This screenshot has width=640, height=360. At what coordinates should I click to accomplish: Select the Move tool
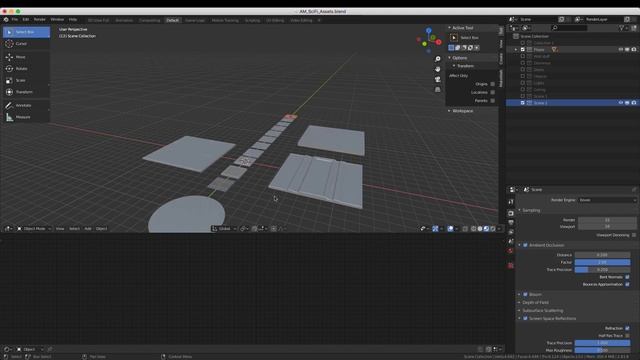26,57
